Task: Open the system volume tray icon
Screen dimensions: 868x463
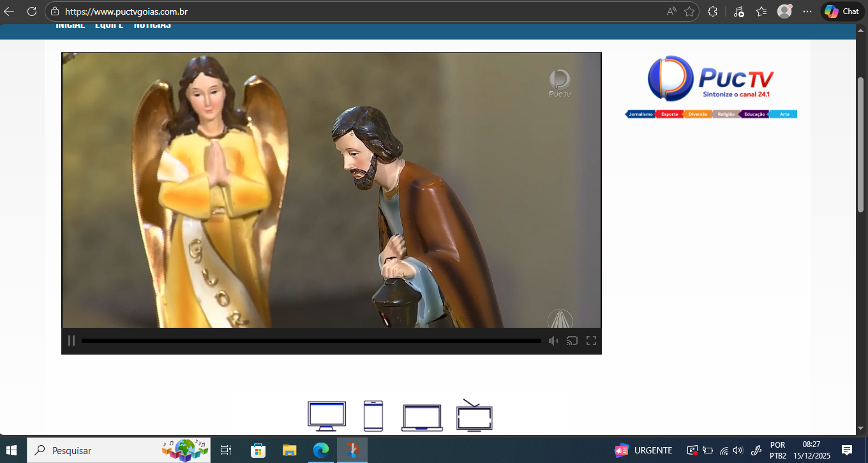Action: [738, 450]
